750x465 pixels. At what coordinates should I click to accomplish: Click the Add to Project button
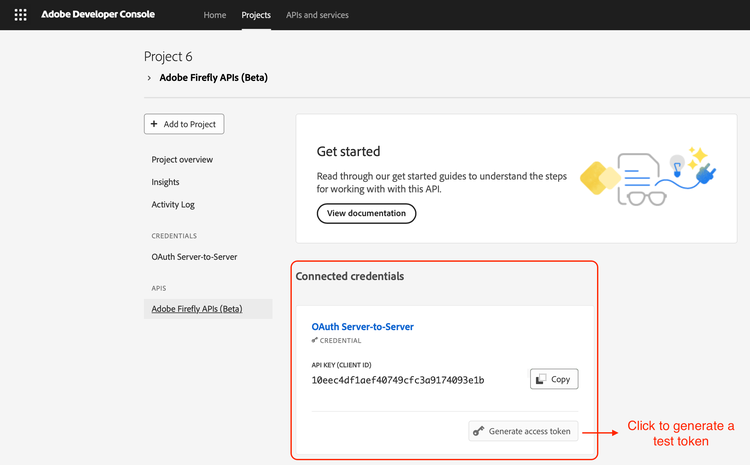(x=184, y=124)
